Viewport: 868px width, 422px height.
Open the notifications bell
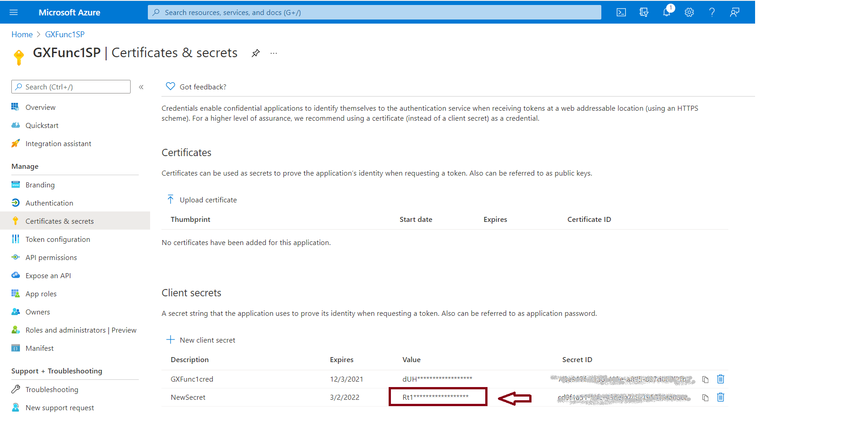(x=667, y=12)
